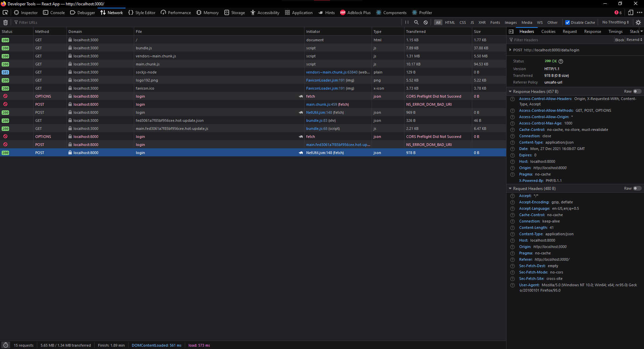Switch to the Cookies tab
The width and height of the screenshot is (644, 349).
click(548, 32)
